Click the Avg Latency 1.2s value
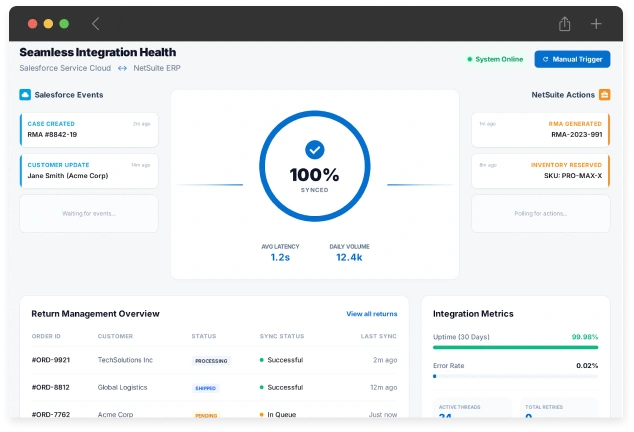Screen dimensions: 634x432 pyautogui.click(x=280, y=257)
